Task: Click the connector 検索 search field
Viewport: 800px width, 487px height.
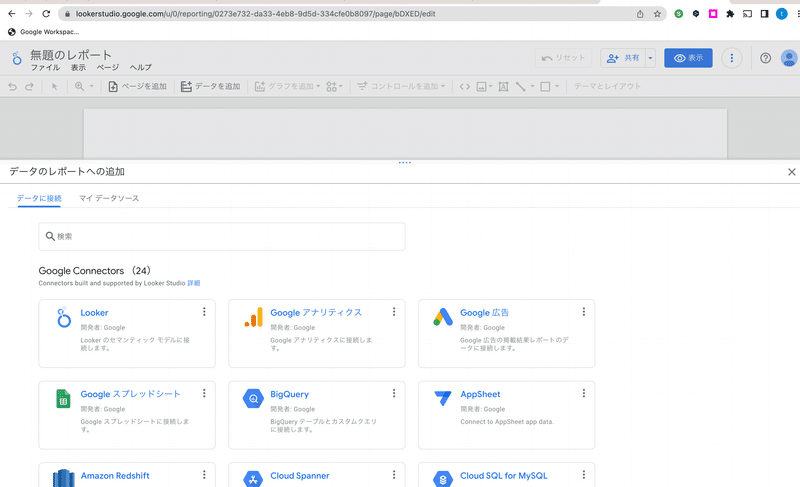Action: pos(222,237)
